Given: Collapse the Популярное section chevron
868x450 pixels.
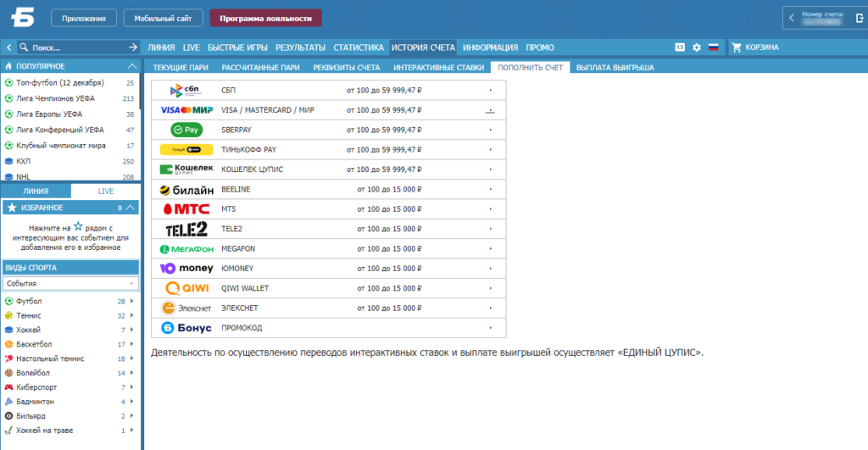Looking at the screenshot, I should click(131, 66).
